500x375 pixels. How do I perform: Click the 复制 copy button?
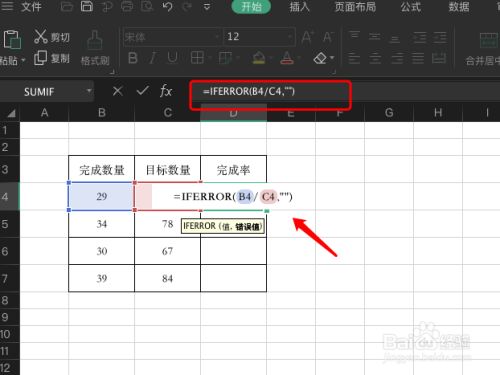pyautogui.click(x=52, y=58)
